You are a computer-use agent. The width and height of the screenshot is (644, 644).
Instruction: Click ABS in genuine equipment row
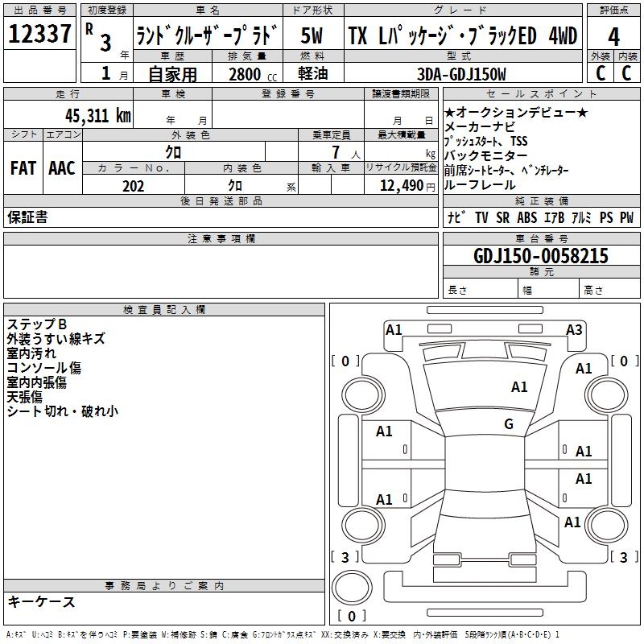527,217
